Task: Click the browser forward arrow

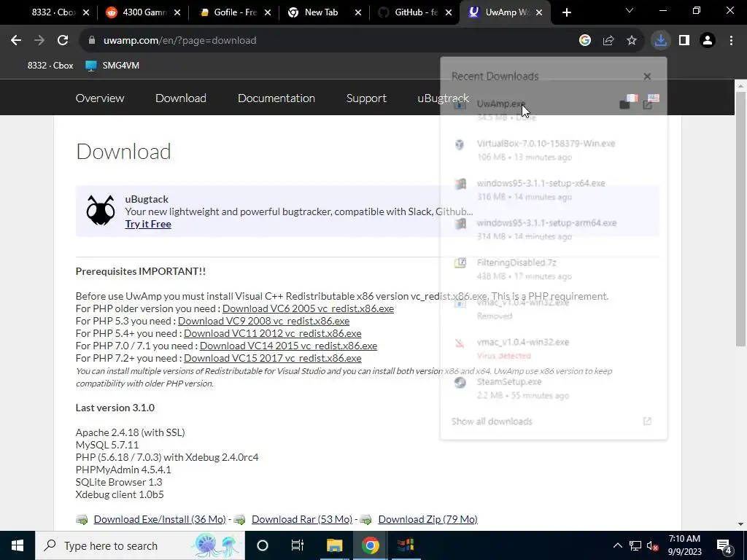Action: pyautogui.click(x=39, y=41)
